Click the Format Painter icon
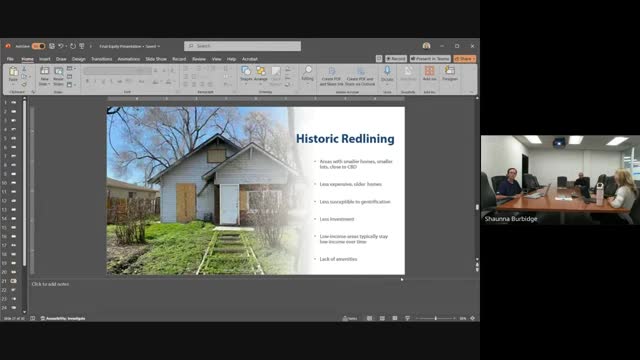 click(24, 84)
